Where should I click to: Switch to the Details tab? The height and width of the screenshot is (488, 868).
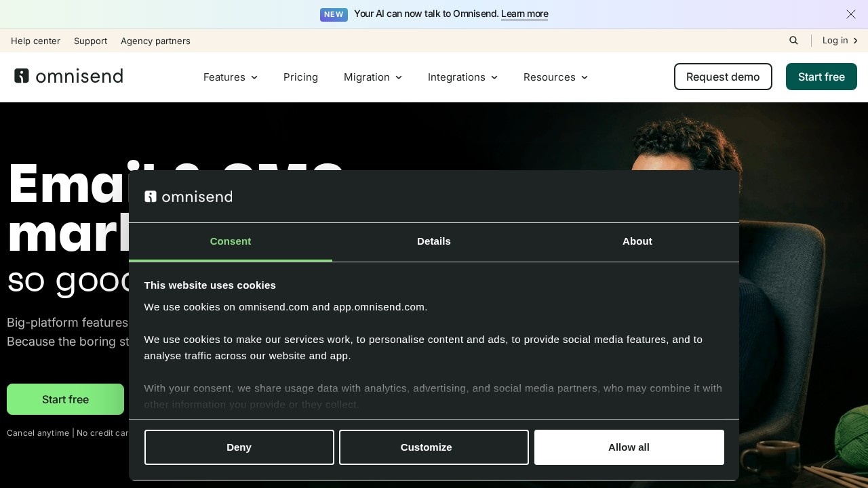(434, 242)
